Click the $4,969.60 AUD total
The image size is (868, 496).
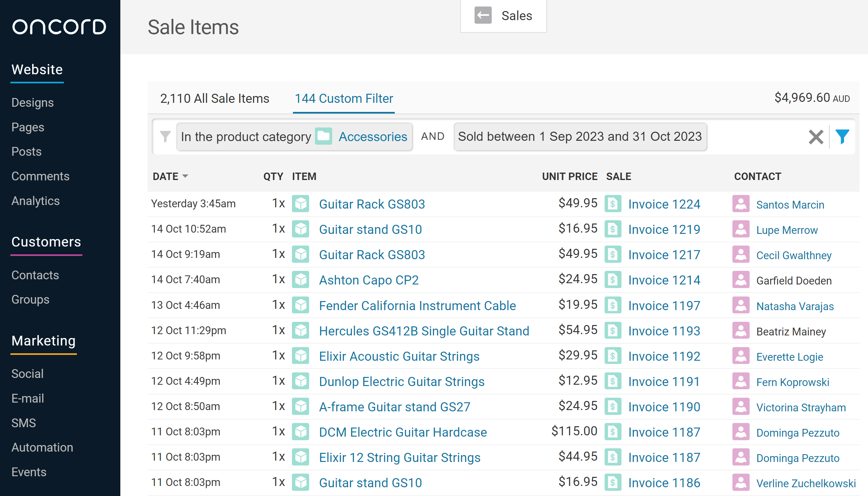tap(812, 98)
